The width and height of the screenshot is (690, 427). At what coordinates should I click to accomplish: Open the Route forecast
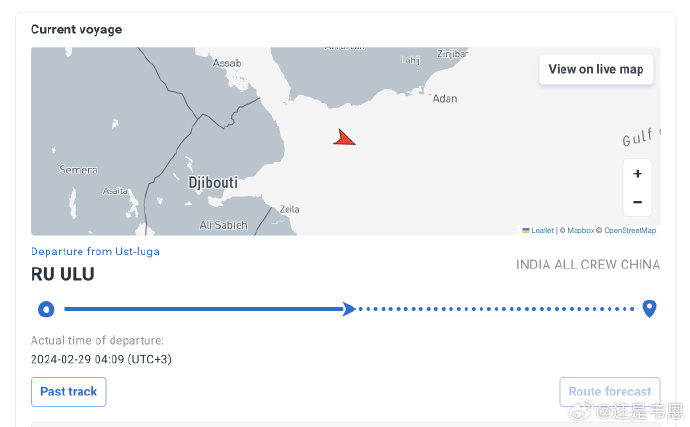(609, 391)
